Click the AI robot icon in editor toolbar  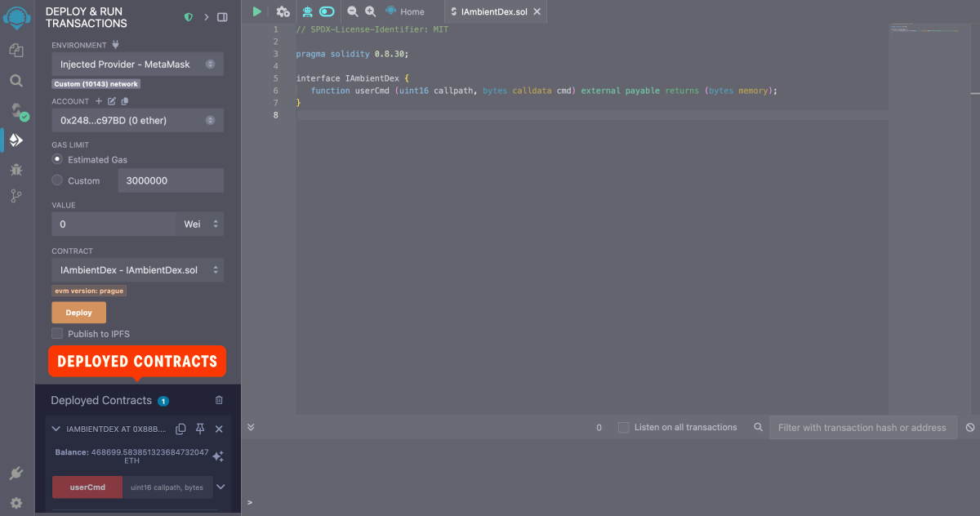(x=307, y=11)
